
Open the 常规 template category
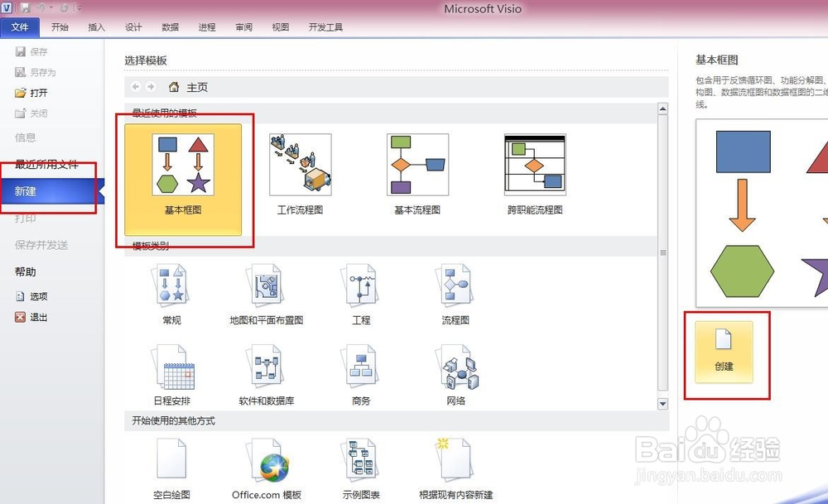171,295
